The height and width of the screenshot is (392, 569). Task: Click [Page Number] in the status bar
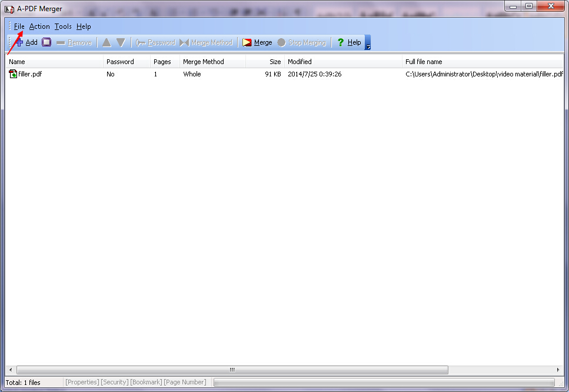[x=185, y=382]
